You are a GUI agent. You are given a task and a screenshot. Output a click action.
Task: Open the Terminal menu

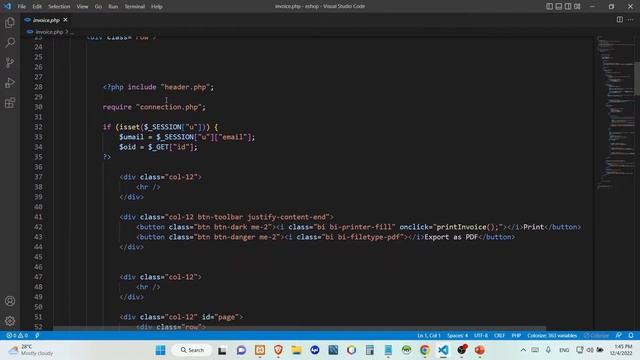(x=135, y=7)
